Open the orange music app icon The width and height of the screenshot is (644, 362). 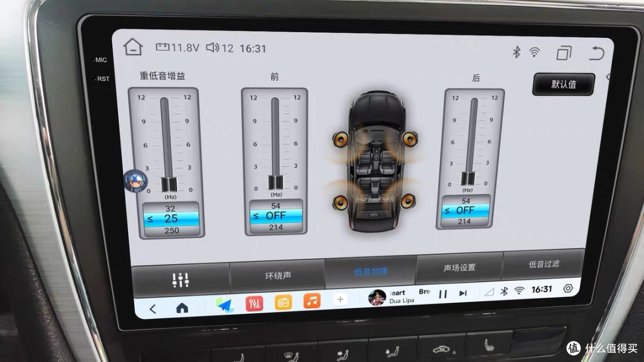pyautogui.click(x=312, y=301)
